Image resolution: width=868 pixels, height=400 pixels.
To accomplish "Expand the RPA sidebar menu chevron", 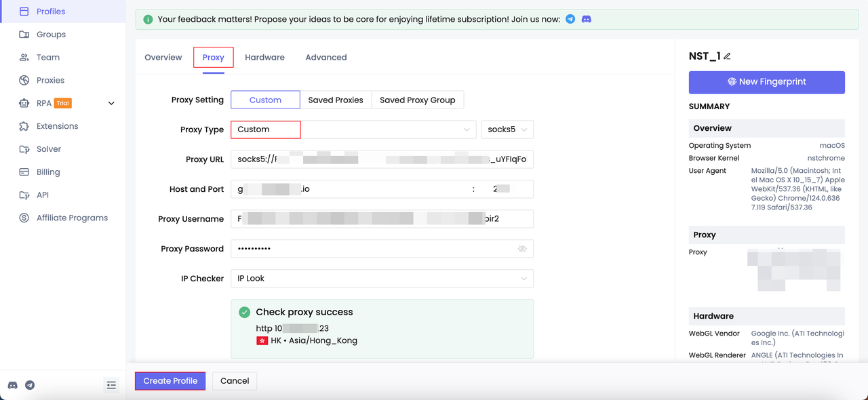I will (111, 103).
